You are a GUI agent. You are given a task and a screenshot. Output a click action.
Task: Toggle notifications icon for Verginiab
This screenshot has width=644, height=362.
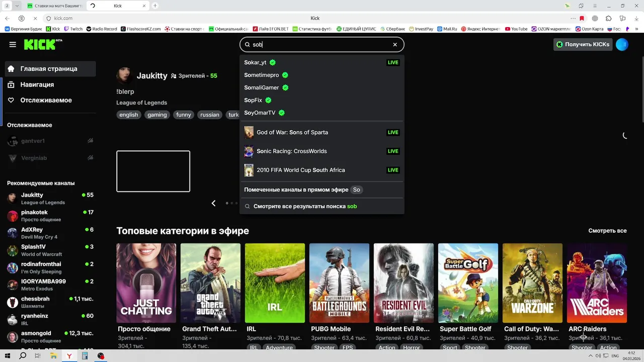pos(90,158)
